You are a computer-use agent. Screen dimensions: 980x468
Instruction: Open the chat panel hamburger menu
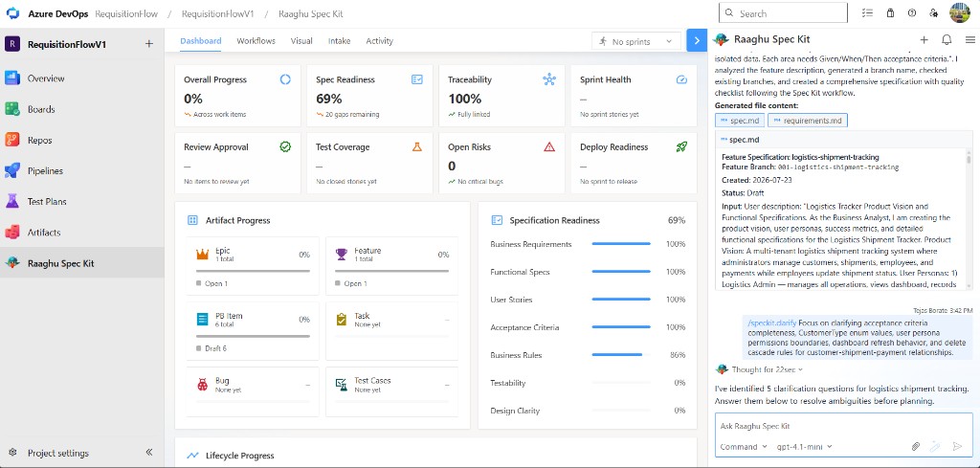tap(970, 40)
